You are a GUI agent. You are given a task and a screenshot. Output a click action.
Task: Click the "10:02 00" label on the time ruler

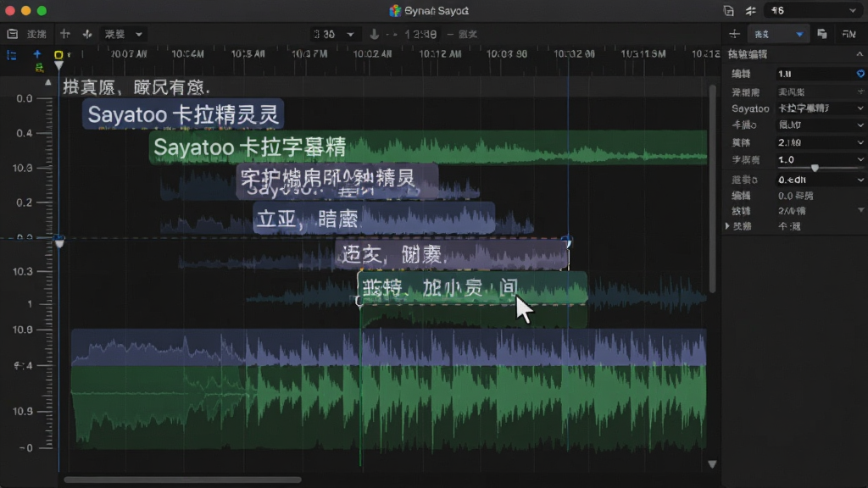[574, 54]
